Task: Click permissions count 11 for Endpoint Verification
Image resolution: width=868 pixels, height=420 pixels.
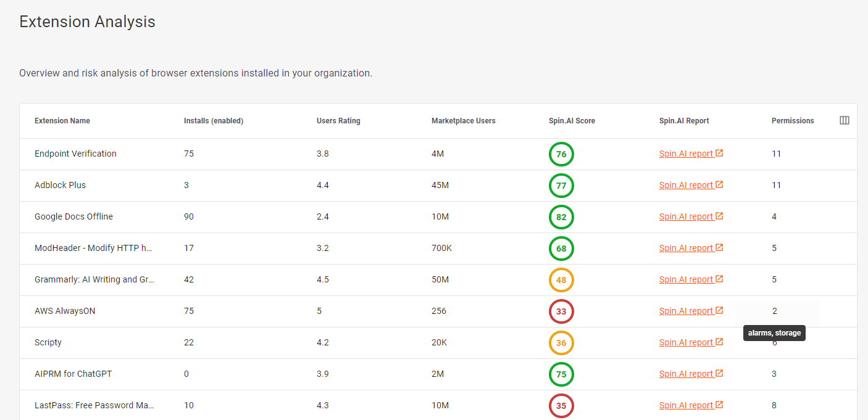Action: pyautogui.click(x=776, y=154)
